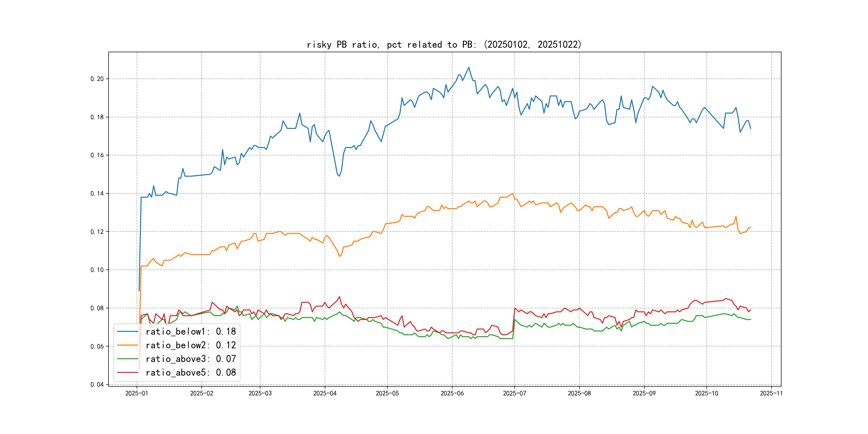The image size is (868, 434).
Task: Click the blue ratio_below1 legend line sample
Action: [x=127, y=332]
